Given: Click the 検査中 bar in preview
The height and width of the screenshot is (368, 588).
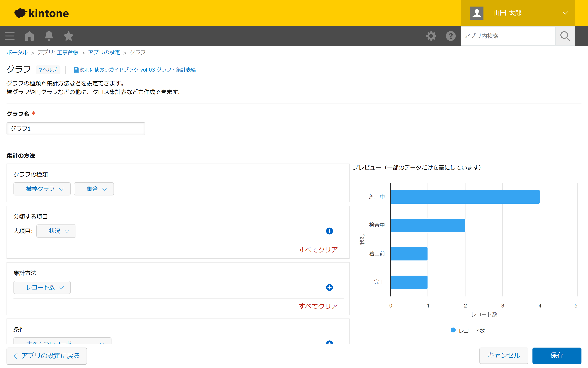Looking at the screenshot, I should (428, 225).
